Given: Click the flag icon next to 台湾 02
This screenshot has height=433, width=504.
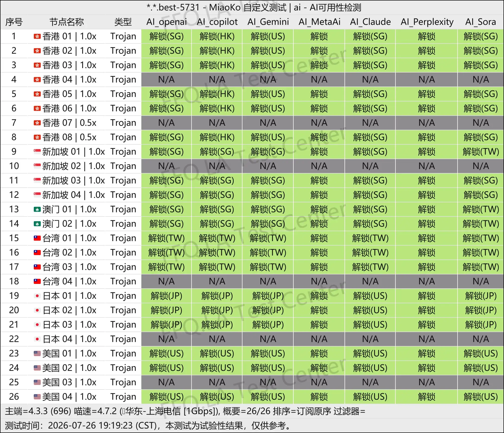Looking at the screenshot, I should (x=37, y=253).
